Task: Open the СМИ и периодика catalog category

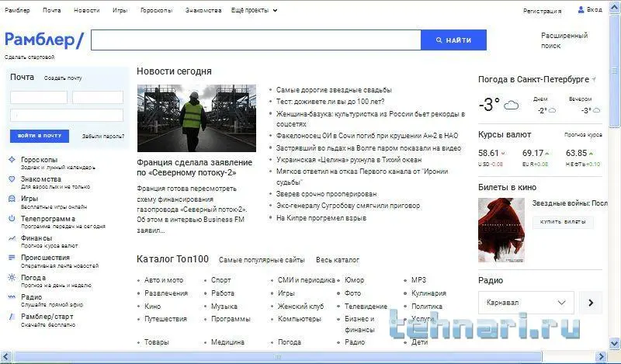Action: (306, 280)
